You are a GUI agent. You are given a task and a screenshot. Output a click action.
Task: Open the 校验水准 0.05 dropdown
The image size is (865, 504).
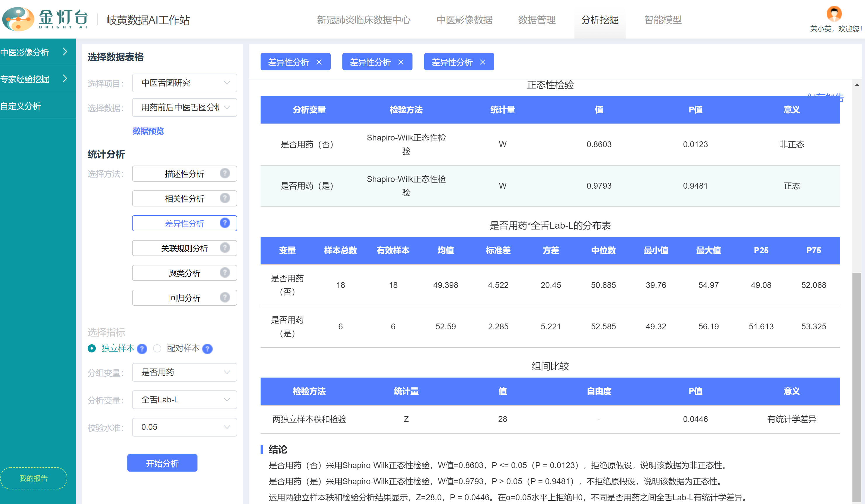tap(184, 427)
